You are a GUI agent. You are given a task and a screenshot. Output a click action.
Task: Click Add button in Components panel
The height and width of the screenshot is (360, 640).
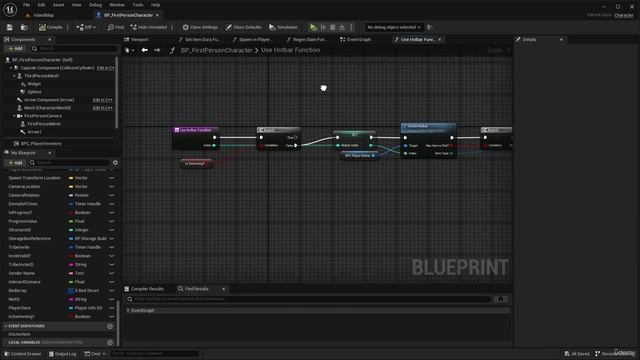(x=16, y=49)
